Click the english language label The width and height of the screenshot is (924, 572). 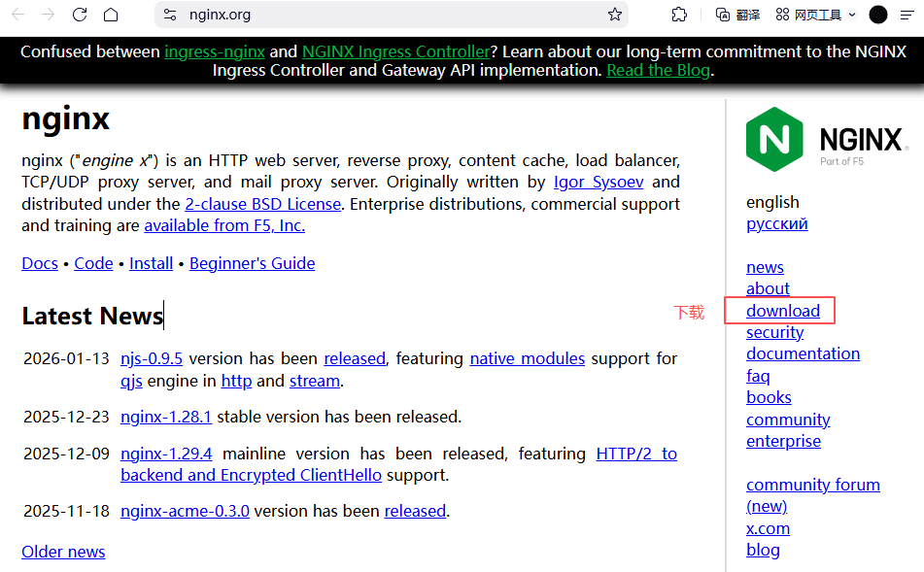pyautogui.click(x=772, y=202)
